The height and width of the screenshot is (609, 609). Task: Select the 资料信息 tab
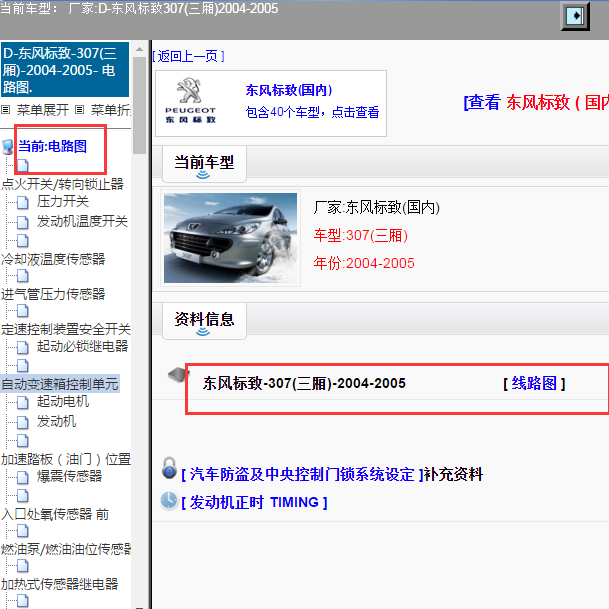click(x=204, y=321)
